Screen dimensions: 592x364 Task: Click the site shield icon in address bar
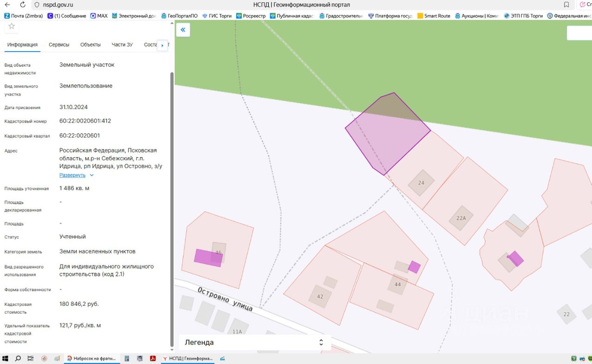[x=37, y=5]
